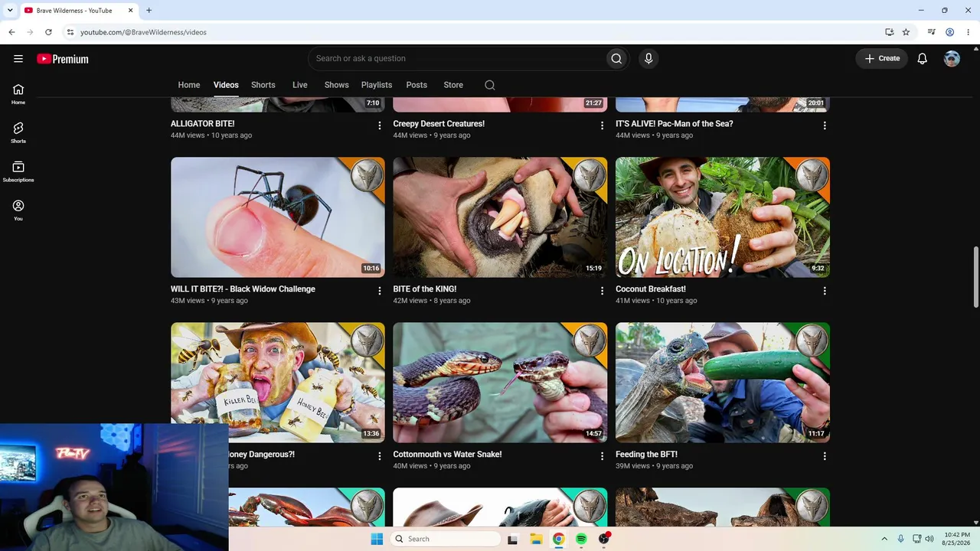Viewport: 980px width, 551px height.
Task: Select the Videos channel tab
Action: click(x=226, y=85)
